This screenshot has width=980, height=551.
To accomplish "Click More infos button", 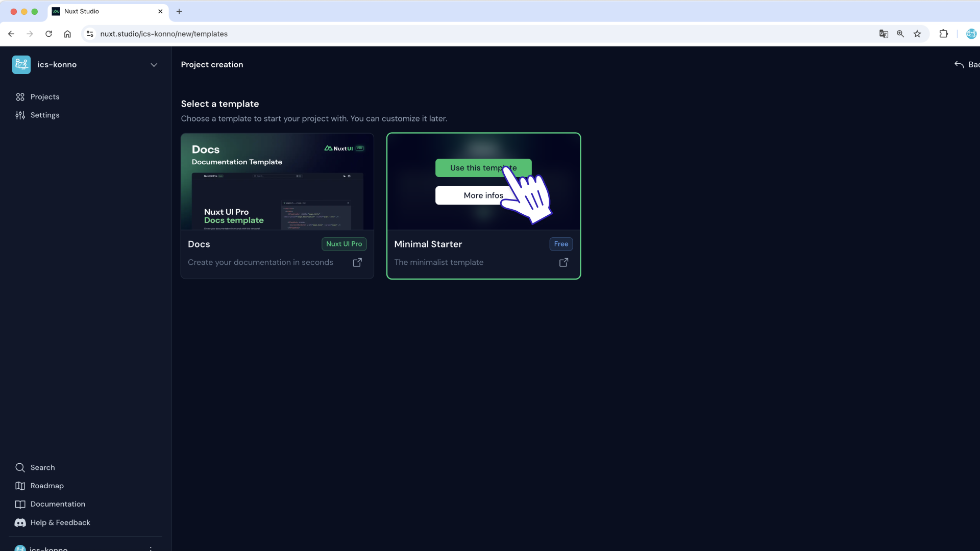I will [x=483, y=195].
